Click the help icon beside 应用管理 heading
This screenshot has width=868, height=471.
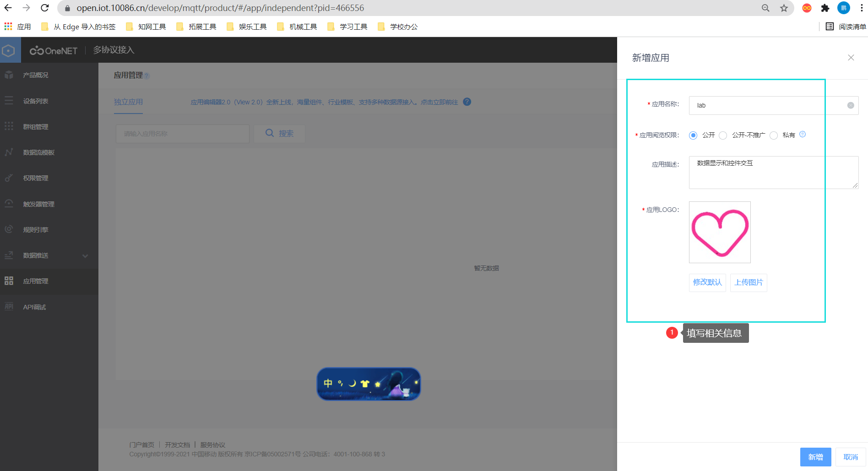[147, 76]
